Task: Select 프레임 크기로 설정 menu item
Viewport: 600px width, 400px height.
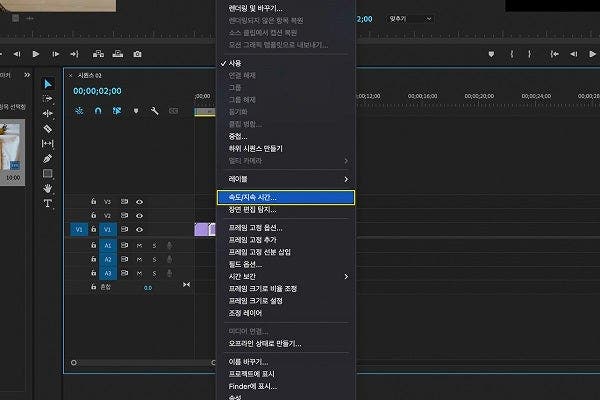Action: point(285,301)
